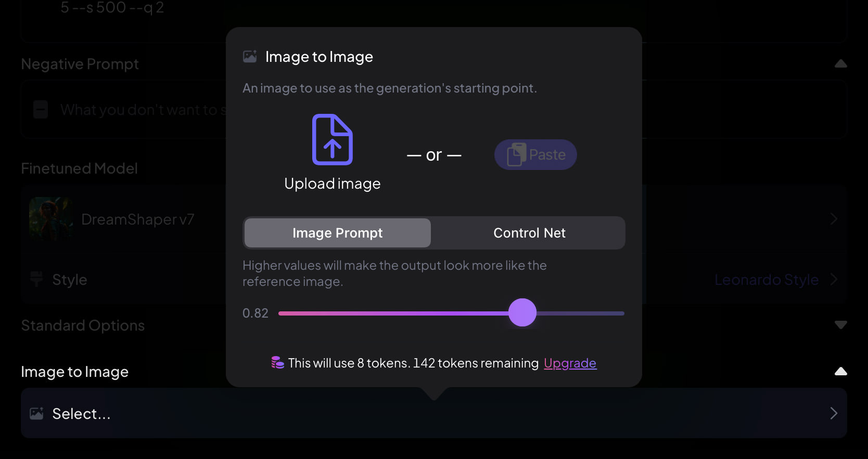
Task: Open the Select... image row
Action: tap(434, 413)
